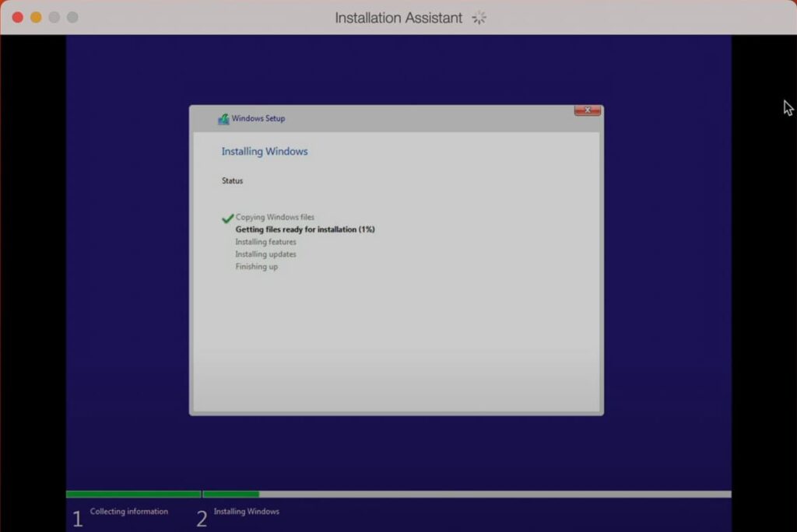Screen dimensions: 797x532
Task: Click the 'Finishing up' step
Action: [x=256, y=267]
